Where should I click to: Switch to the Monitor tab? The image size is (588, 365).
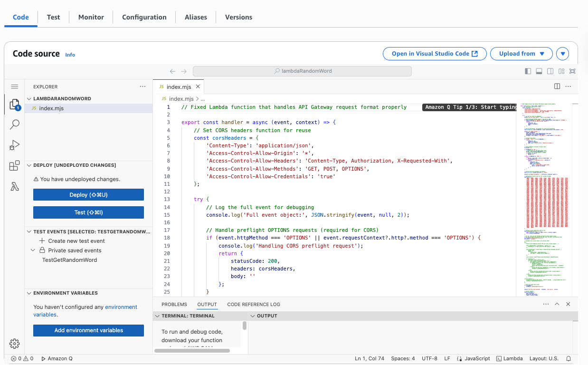coord(91,17)
